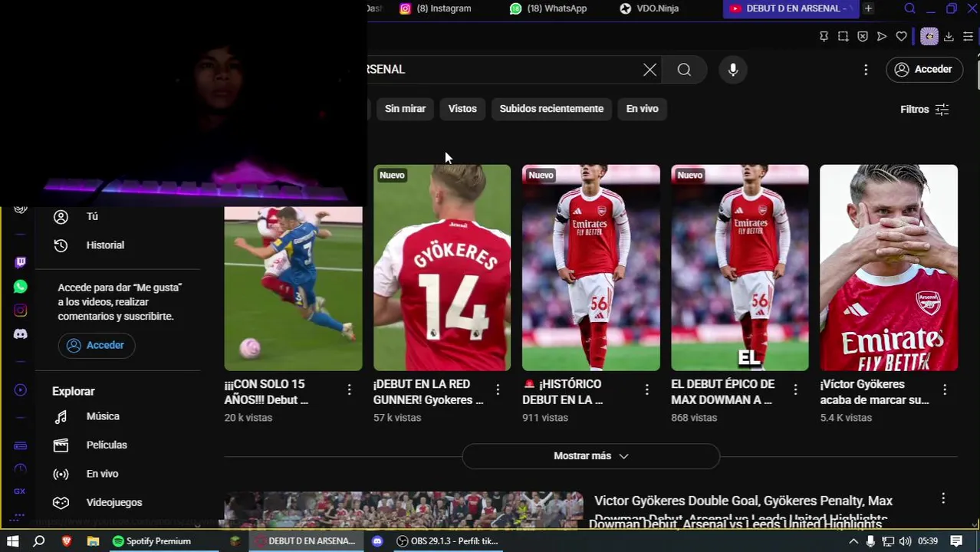Apply the Vistos filter chip
The image size is (980, 552).
tap(462, 109)
